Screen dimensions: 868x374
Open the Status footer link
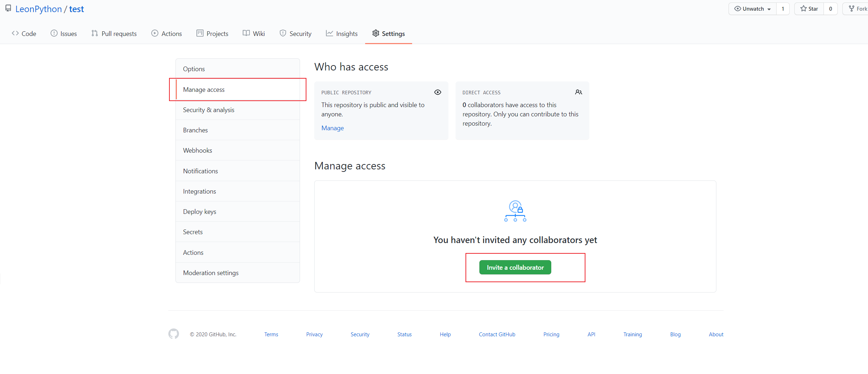click(x=405, y=335)
